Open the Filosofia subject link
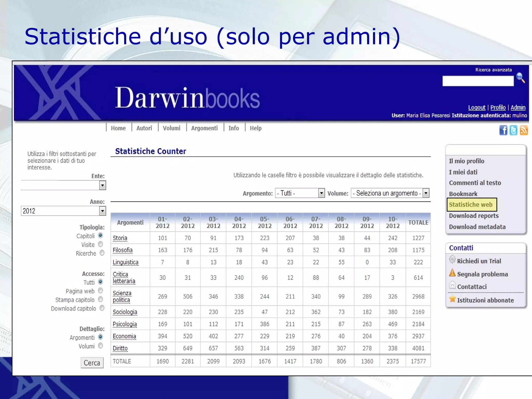Image resolution: width=532 pixels, height=399 pixels. tap(123, 250)
